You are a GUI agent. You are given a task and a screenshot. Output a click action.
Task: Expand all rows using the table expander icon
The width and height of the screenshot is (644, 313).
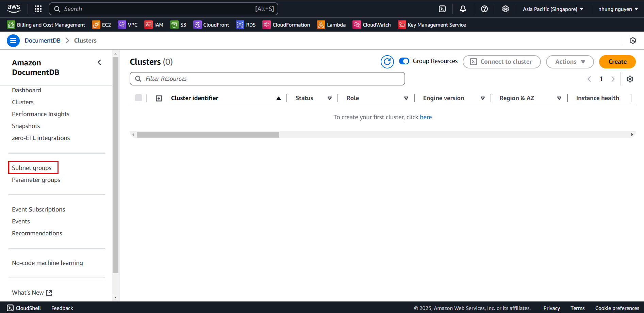pyautogui.click(x=159, y=98)
